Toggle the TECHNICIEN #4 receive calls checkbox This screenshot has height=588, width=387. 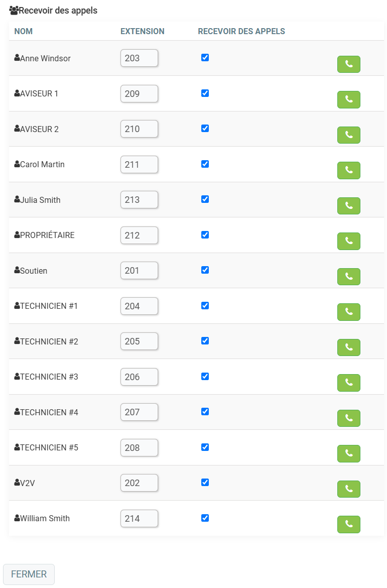205,411
